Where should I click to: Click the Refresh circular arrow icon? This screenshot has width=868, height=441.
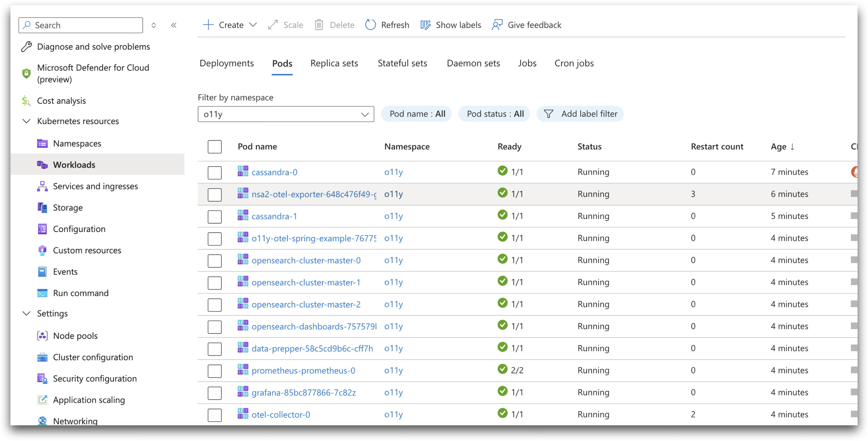coord(370,25)
